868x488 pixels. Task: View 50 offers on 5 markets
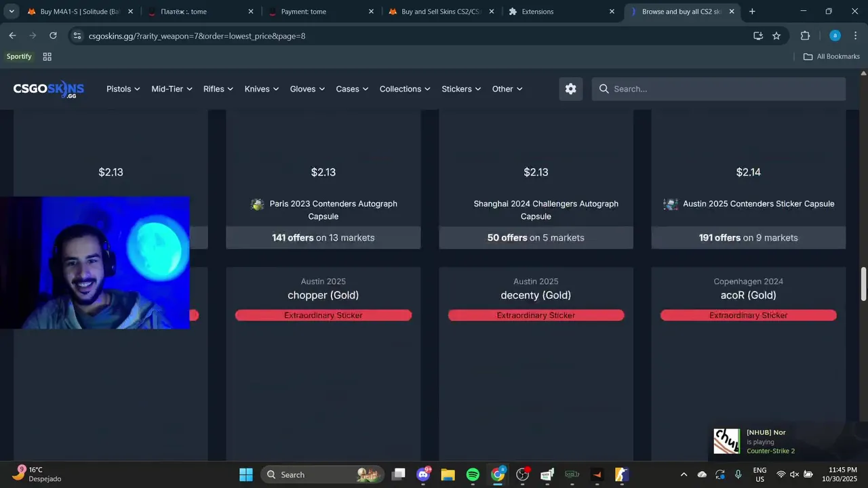pos(536,237)
